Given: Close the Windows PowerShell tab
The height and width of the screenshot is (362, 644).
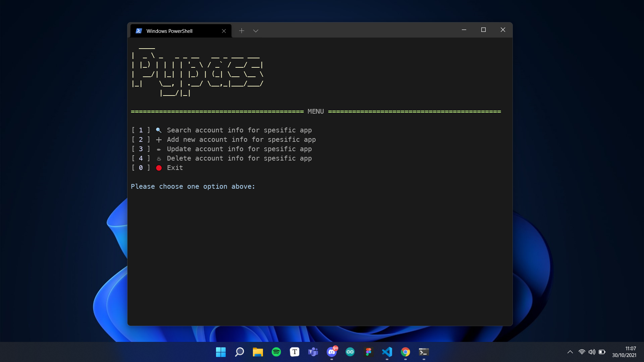Looking at the screenshot, I should pyautogui.click(x=224, y=31).
